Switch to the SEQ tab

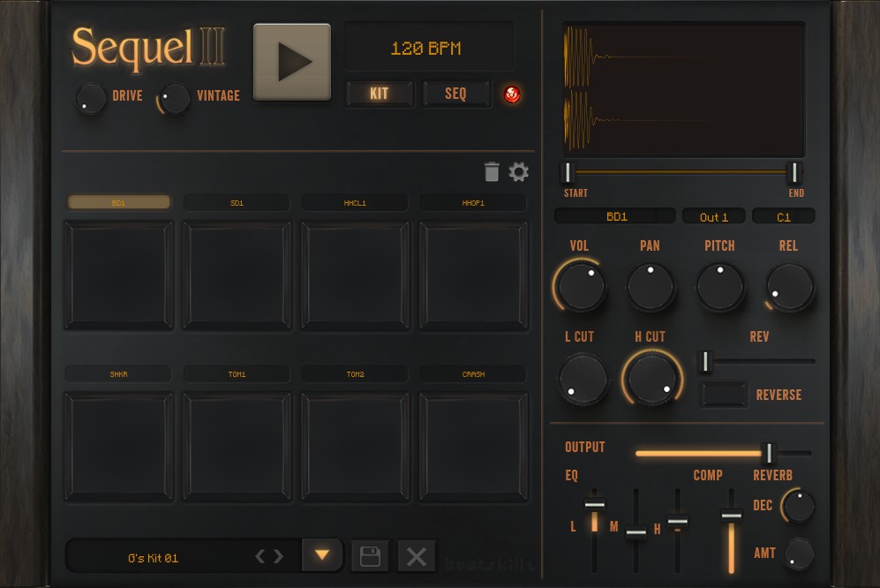[x=455, y=94]
